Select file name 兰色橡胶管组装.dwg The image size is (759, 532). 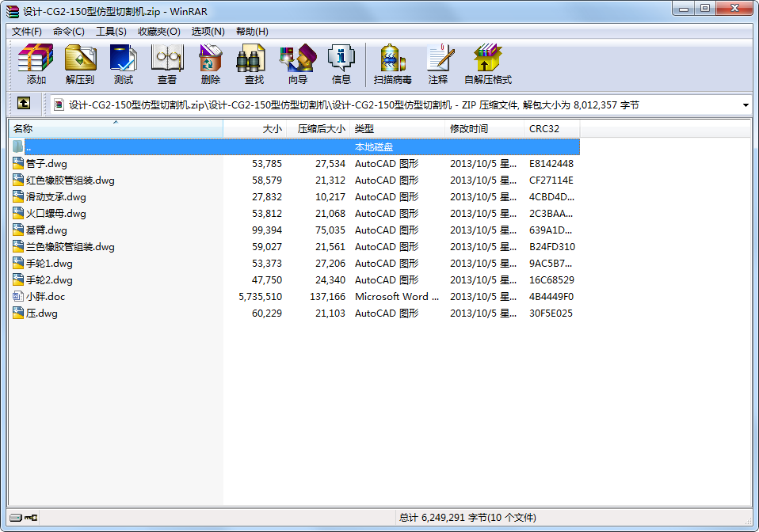pos(71,247)
